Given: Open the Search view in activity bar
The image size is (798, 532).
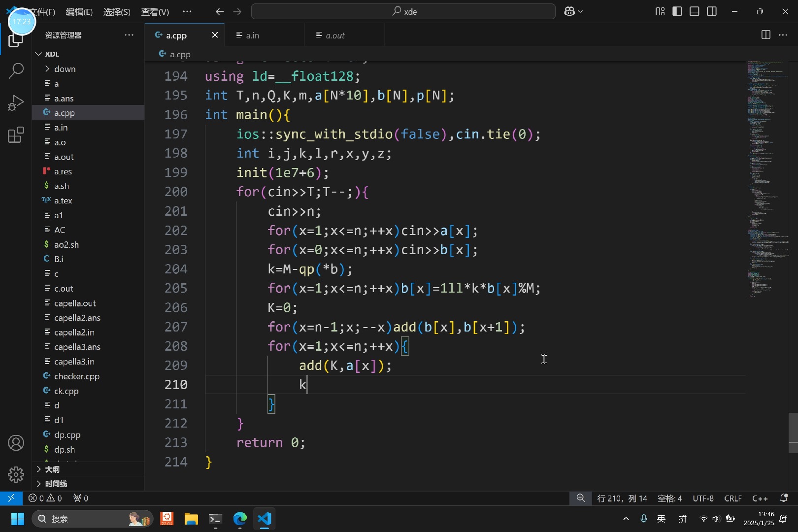Looking at the screenshot, I should (x=16, y=71).
